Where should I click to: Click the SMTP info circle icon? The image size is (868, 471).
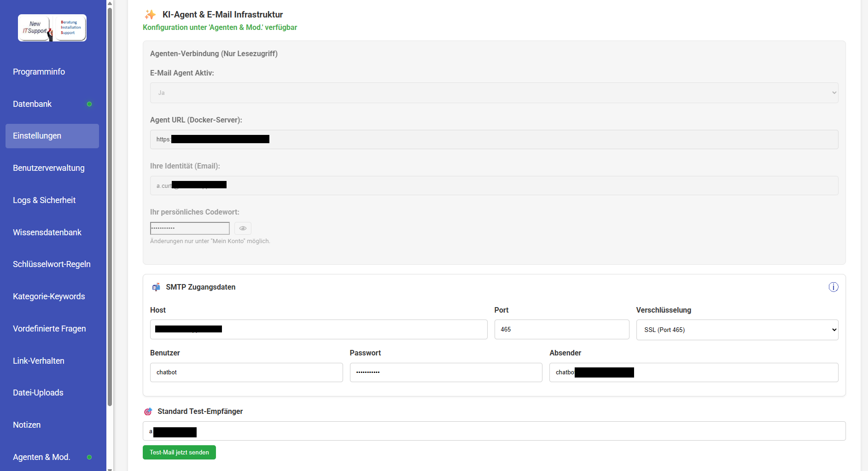(833, 287)
